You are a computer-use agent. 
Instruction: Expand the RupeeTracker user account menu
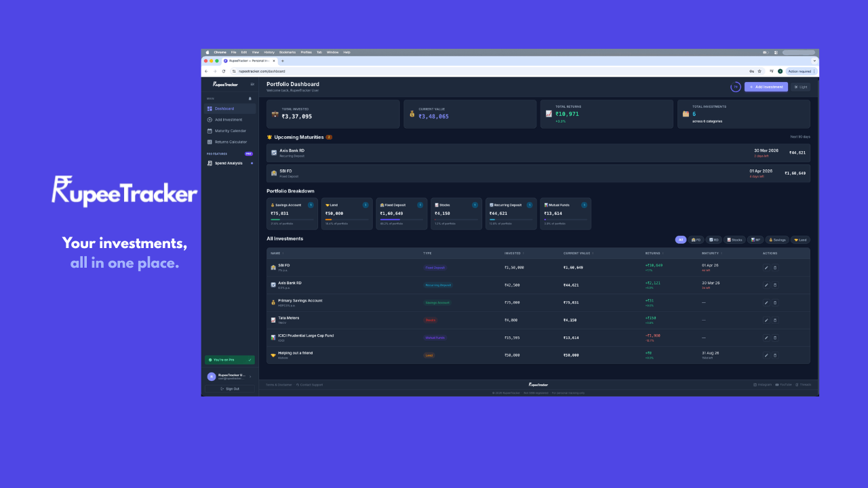tap(230, 376)
